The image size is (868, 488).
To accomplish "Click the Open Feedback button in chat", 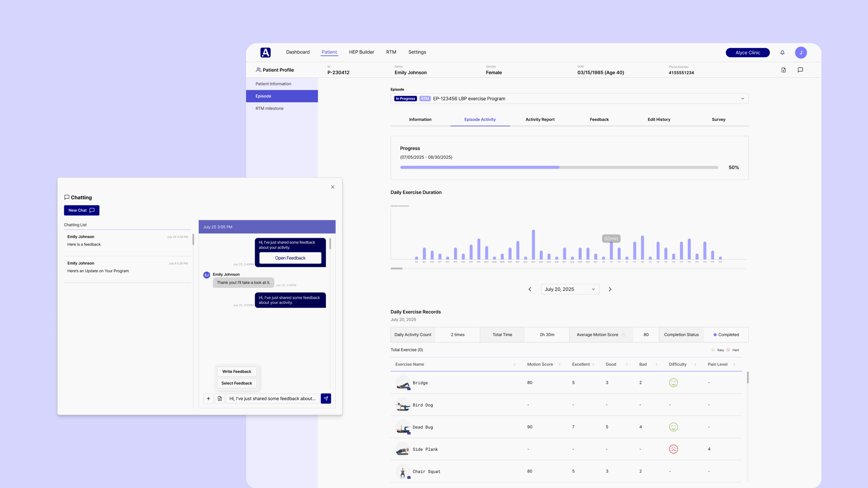I will [x=290, y=258].
